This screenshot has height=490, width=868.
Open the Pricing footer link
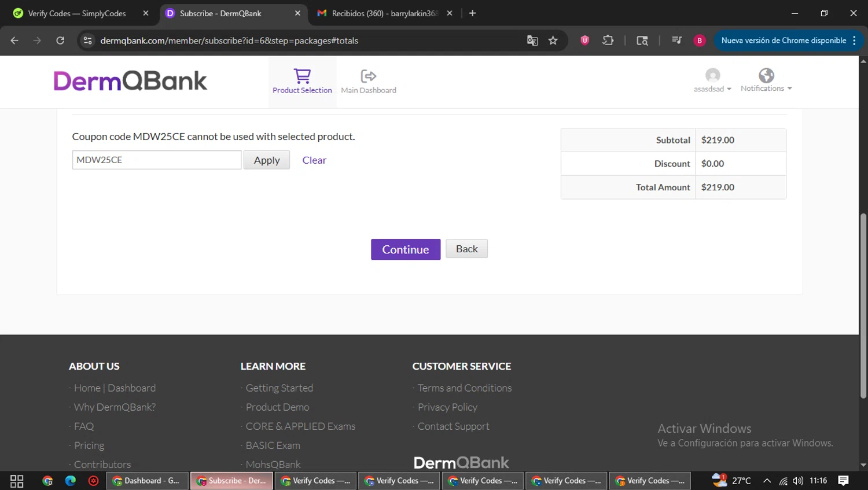click(89, 445)
